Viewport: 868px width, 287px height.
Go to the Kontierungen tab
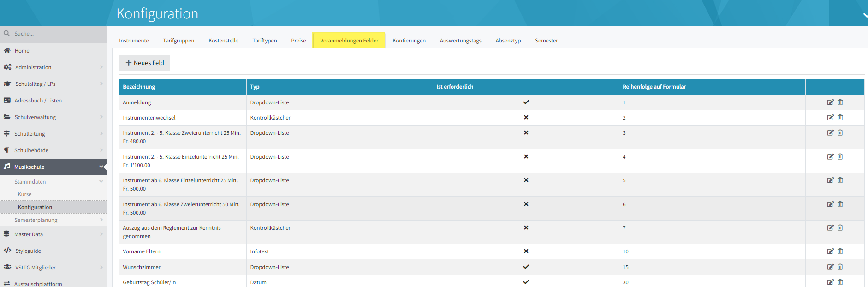[409, 41]
